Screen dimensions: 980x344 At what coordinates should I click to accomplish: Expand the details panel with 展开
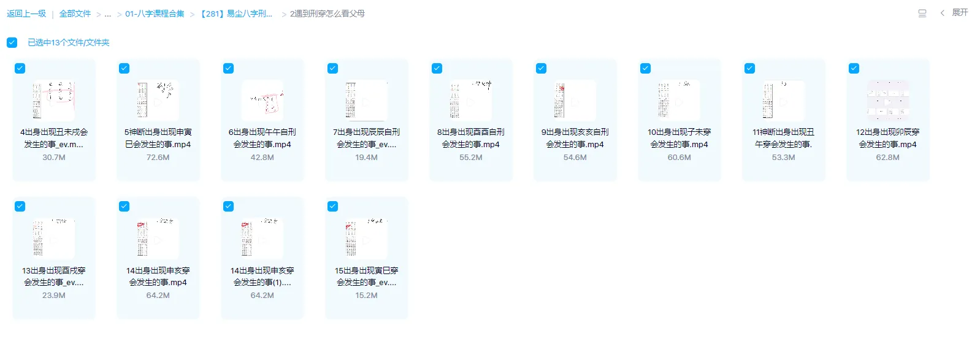coord(954,13)
